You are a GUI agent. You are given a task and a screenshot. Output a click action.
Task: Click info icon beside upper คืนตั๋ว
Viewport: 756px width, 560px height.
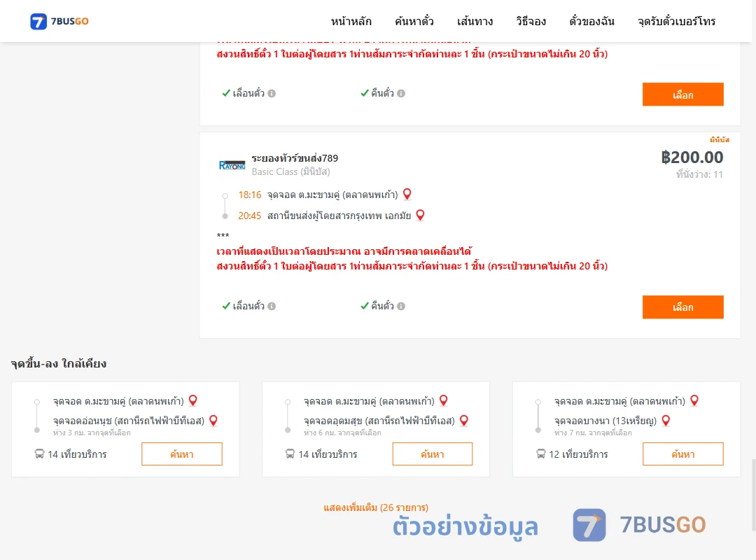pos(401,94)
